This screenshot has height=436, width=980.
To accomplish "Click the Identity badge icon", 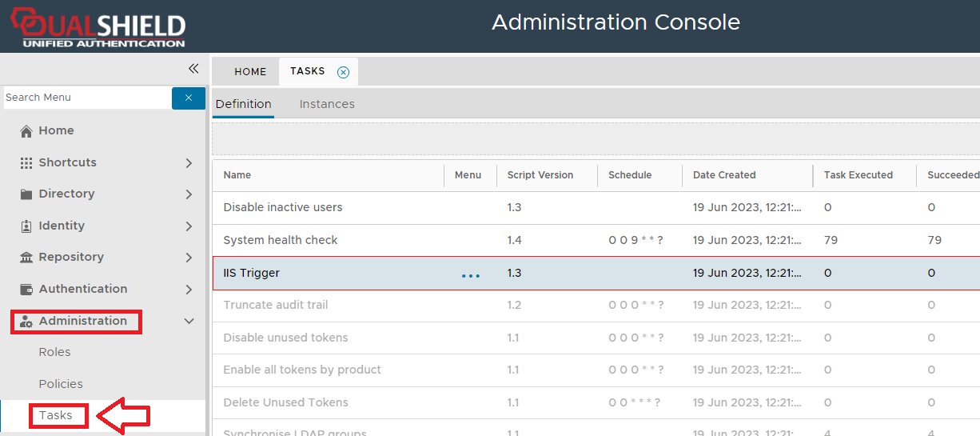I will 26,226.
